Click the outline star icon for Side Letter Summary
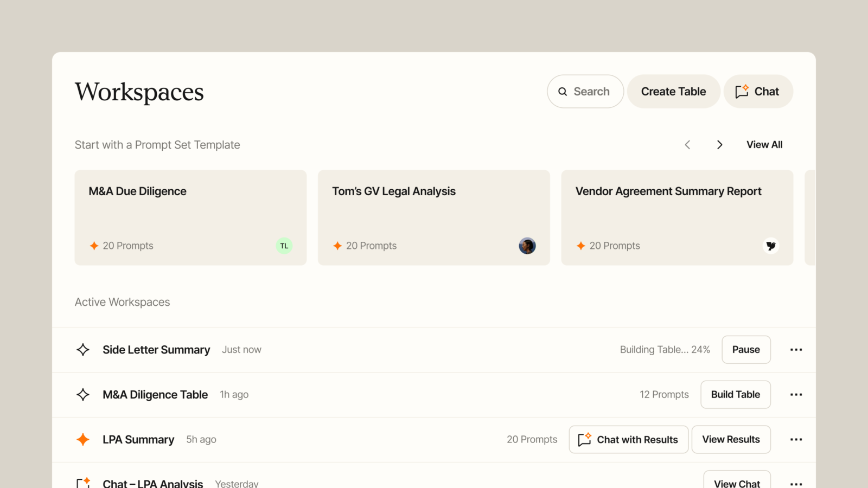 pos(83,350)
